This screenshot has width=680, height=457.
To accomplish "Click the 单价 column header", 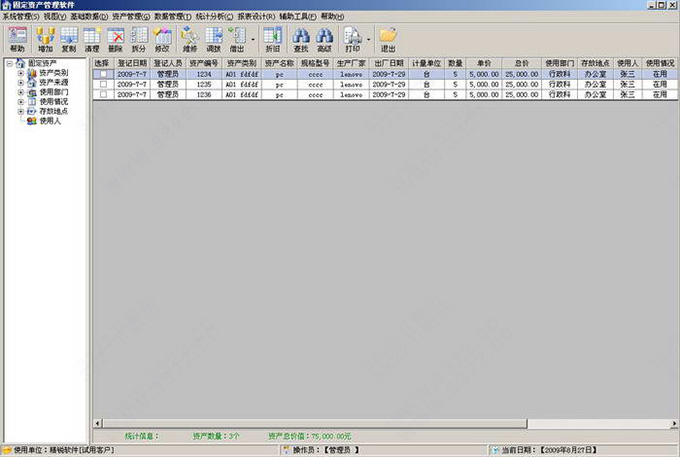I will [x=484, y=63].
